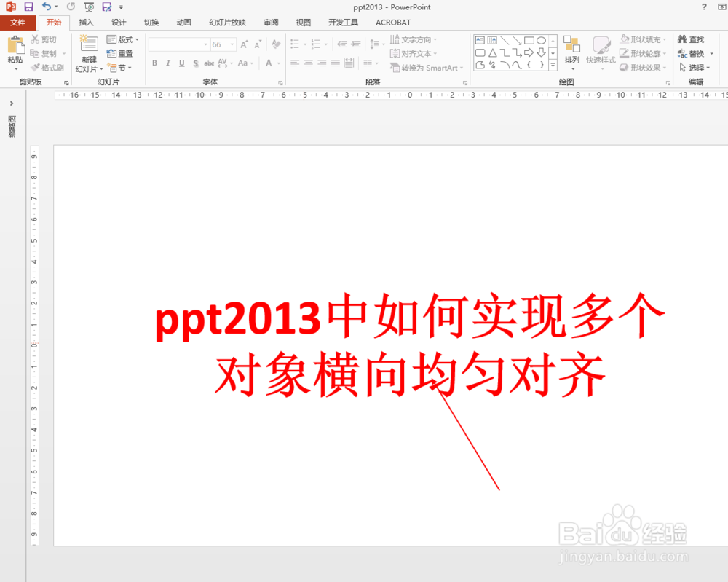728x582 pixels.
Task: Select the rounded rectangle shape
Action: [x=480, y=52]
